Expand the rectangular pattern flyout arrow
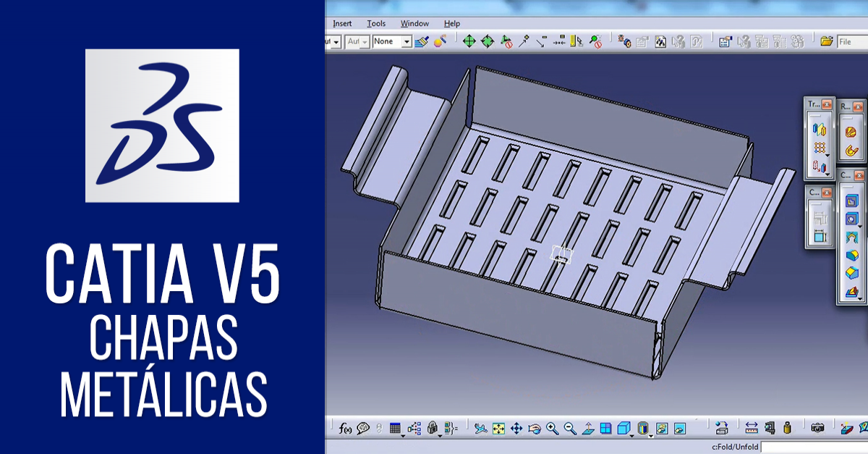Image resolution: width=868 pixels, height=454 pixels. click(827, 154)
